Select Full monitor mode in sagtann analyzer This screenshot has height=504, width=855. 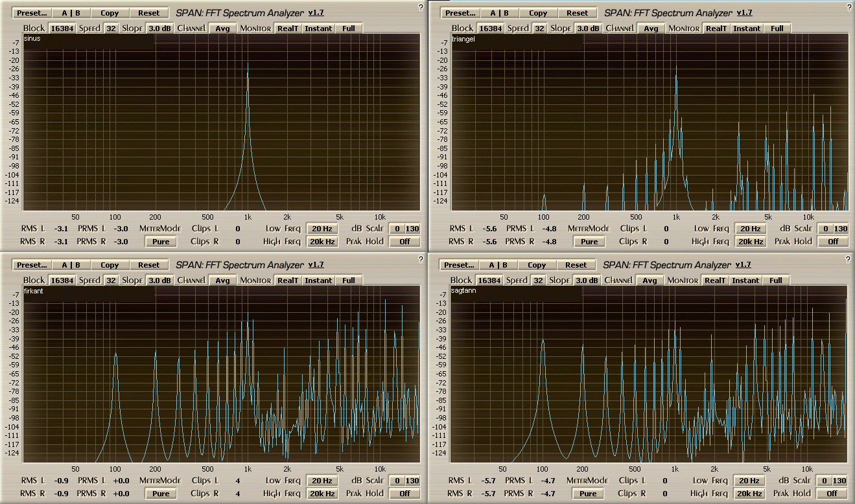click(776, 281)
